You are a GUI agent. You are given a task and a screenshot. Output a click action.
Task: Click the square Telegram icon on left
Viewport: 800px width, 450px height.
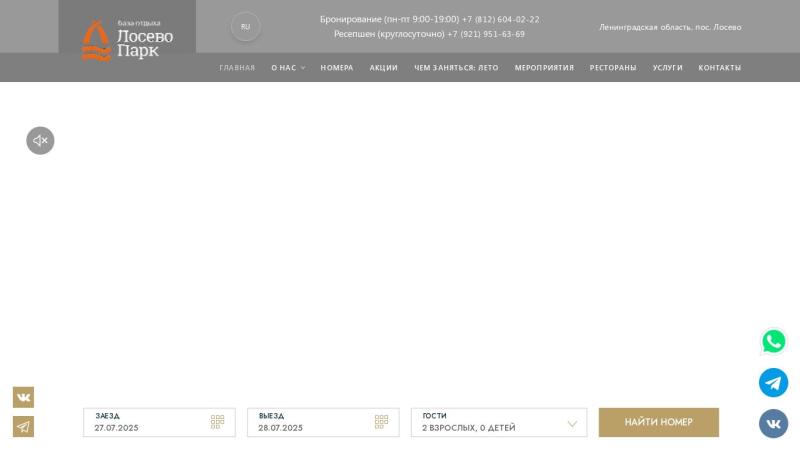click(x=23, y=427)
